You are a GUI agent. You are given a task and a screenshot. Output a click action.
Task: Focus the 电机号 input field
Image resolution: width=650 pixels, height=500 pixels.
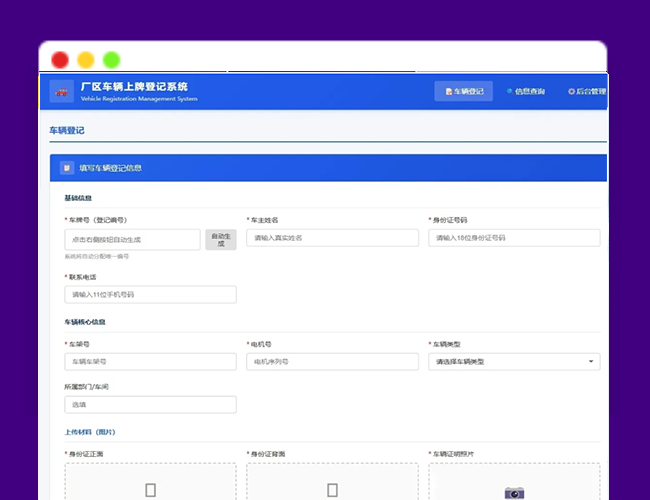point(332,362)
